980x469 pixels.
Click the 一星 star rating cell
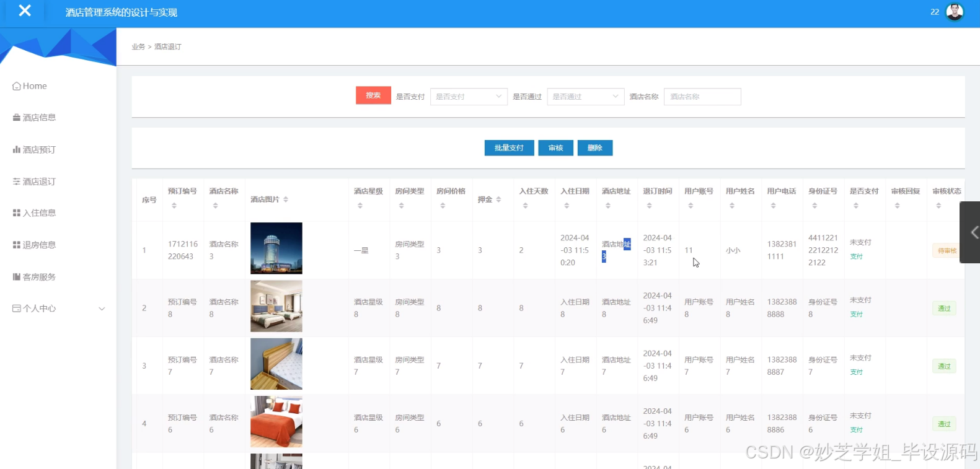coord(361,251)
